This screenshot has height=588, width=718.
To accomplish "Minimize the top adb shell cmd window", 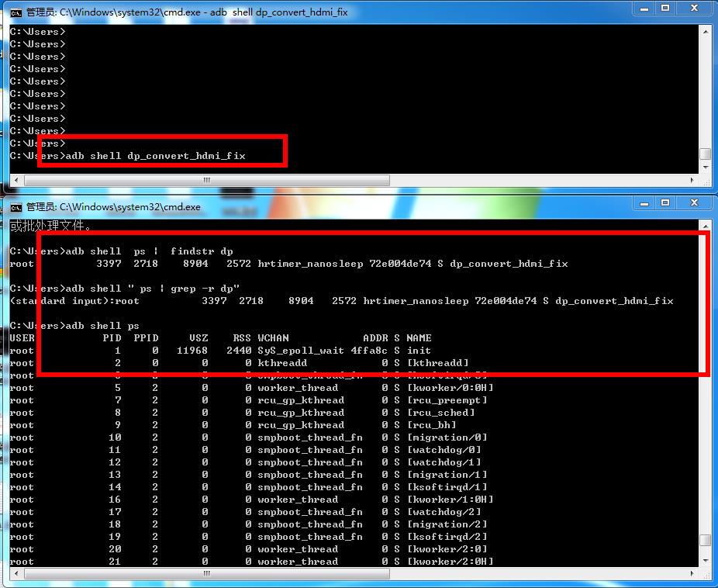I will click(x=644, y=9).
